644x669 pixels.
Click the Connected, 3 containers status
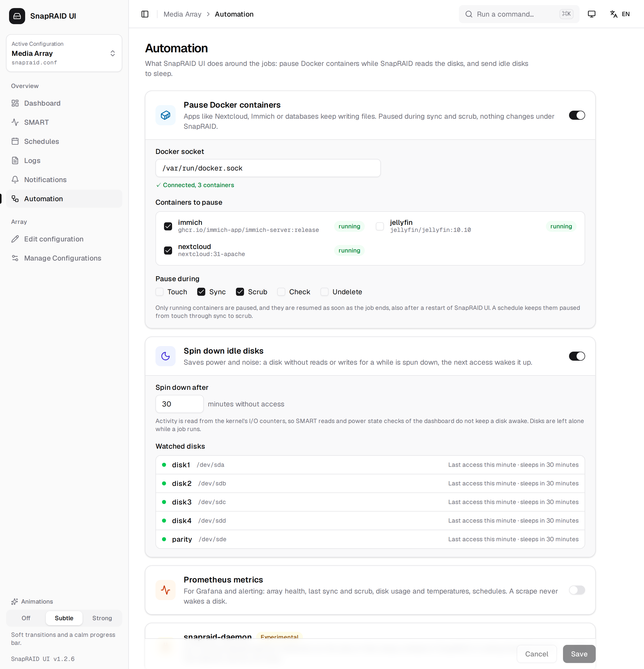coord(195,185)
